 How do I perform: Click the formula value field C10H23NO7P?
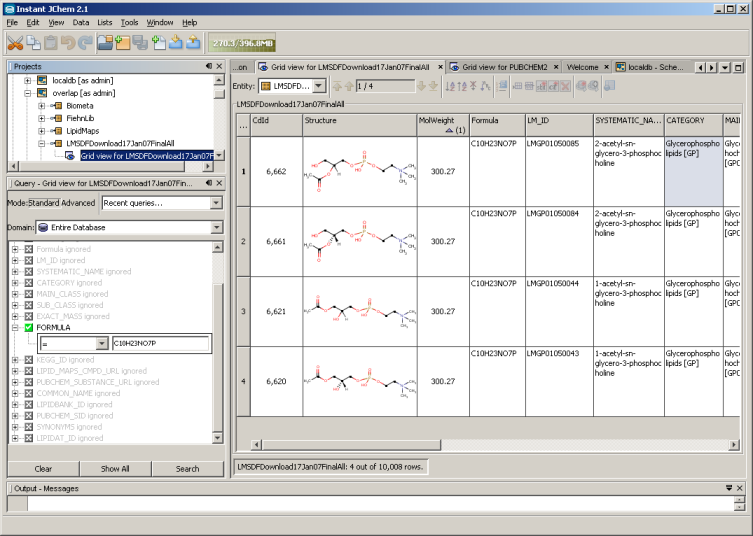tap(161, 343)
